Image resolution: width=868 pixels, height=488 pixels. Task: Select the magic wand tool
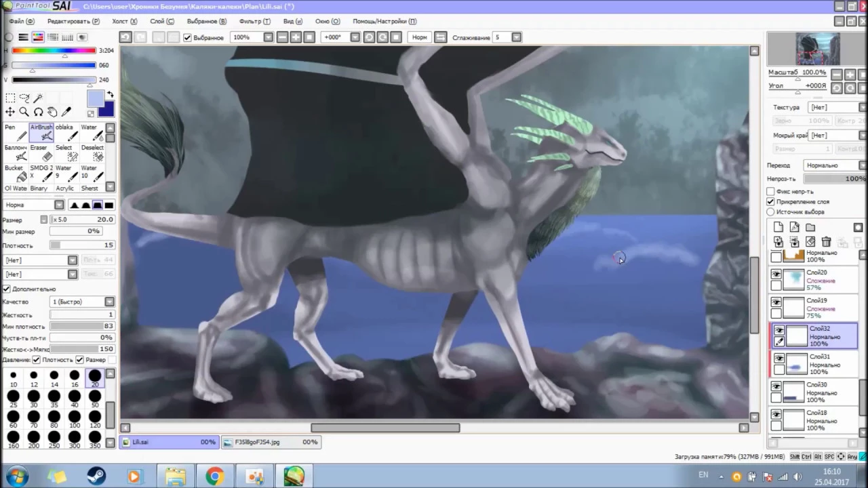[38, 98]
